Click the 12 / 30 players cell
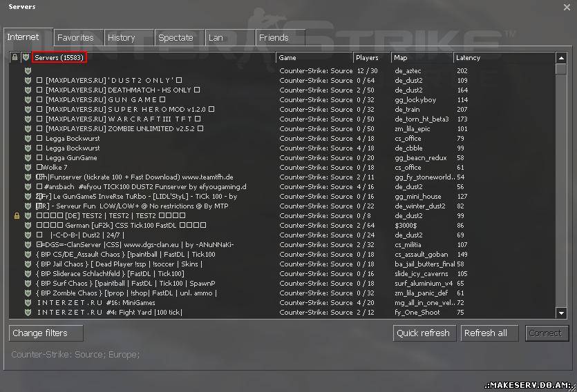 pyautogui.click(x=367, y=70)
